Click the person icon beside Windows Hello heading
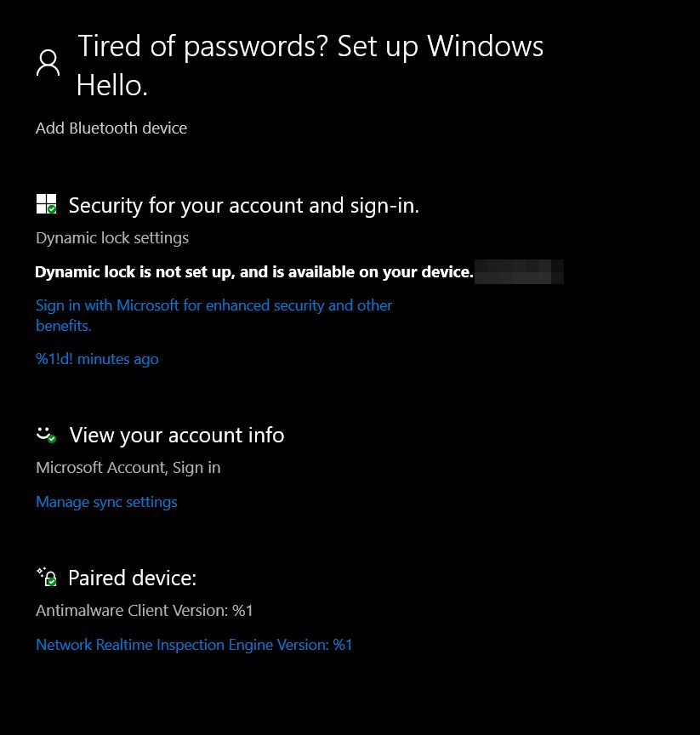 point(48,63)
